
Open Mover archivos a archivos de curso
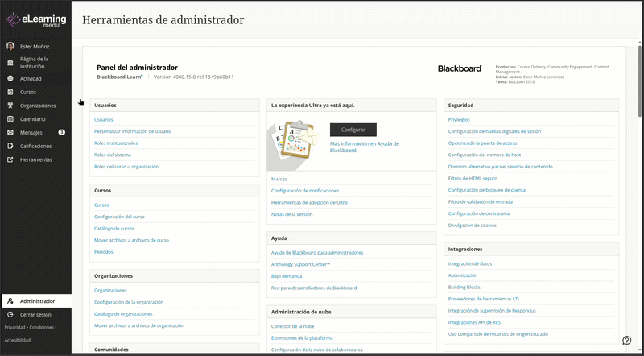coord(131,240)
